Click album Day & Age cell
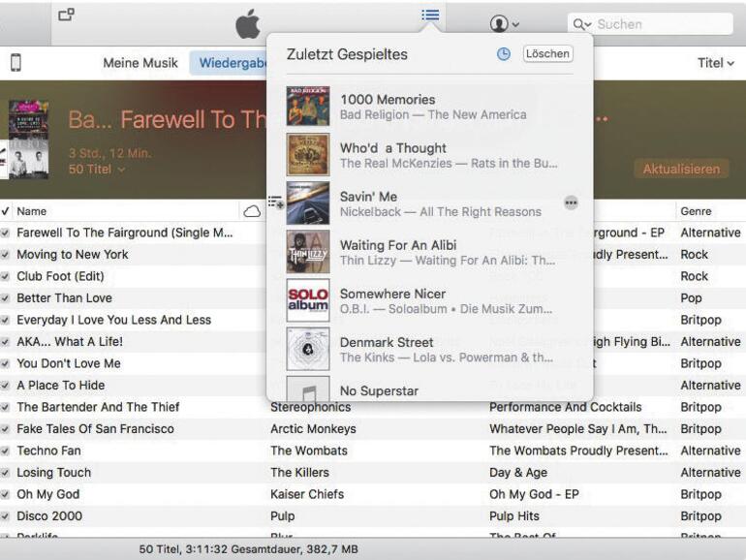 pyautogui.click(x=518, y=473)
